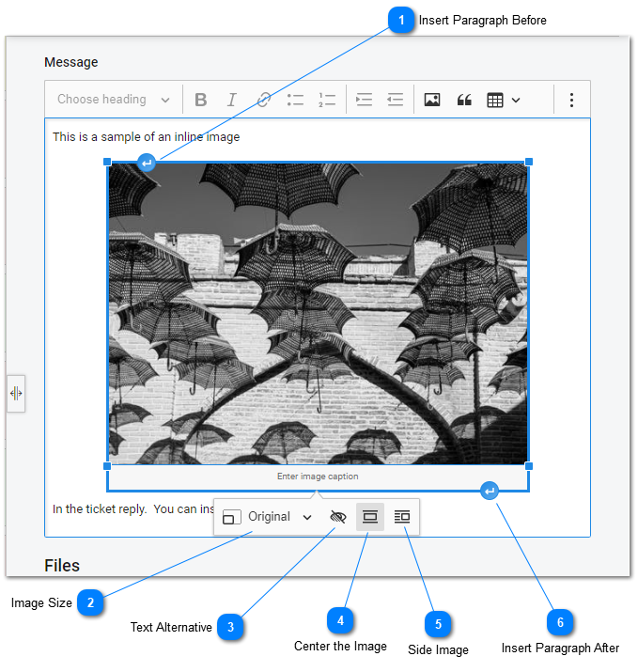Click the sidebar splitter handle on left edge
This screenshot has width=638, height=672.
tap(16, 394)
